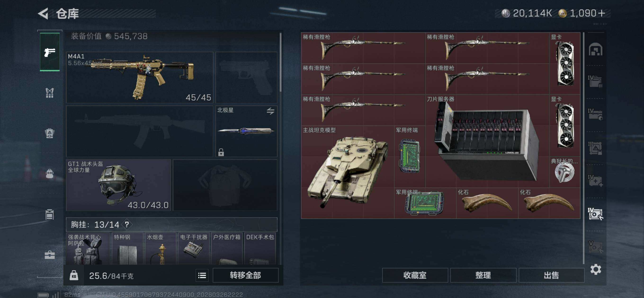Viewport: 644px width, 298px height.
Task: Click the stash grid vertical scrollbar
Action: tap(583, 148)
